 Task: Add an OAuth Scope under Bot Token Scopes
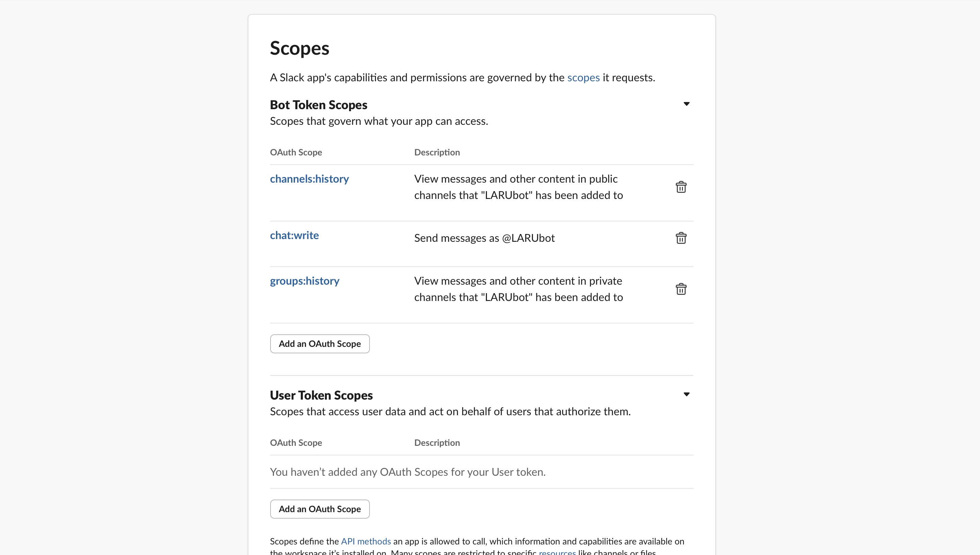coord(320,344)
